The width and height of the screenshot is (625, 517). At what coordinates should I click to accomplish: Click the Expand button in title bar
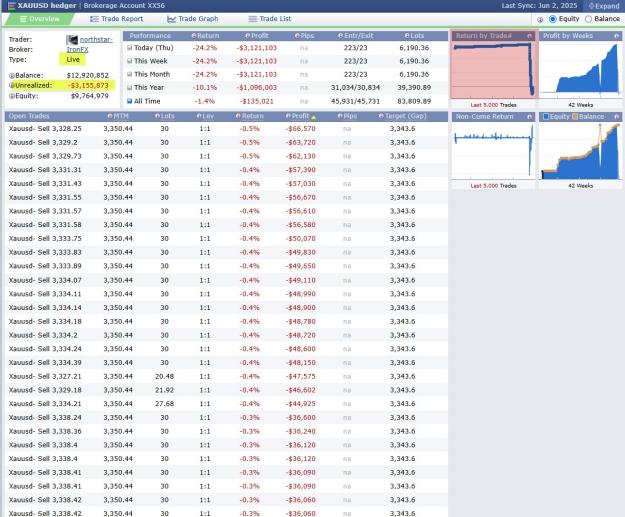pos(604,6)
